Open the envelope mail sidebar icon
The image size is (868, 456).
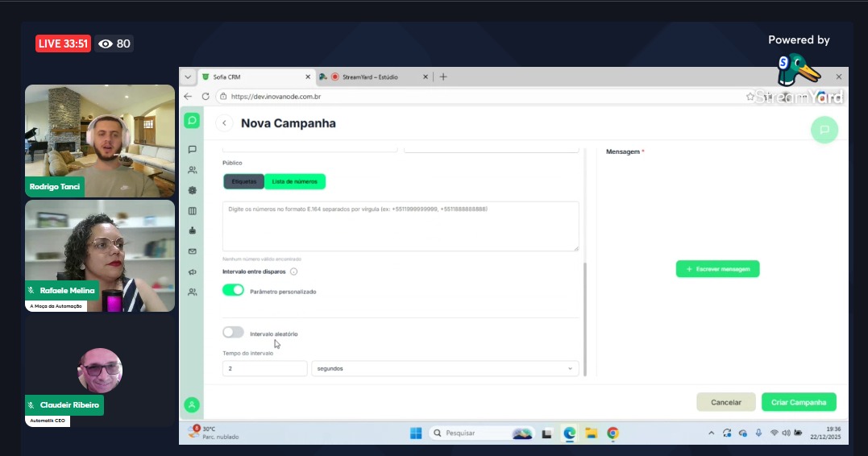(192, 251)
